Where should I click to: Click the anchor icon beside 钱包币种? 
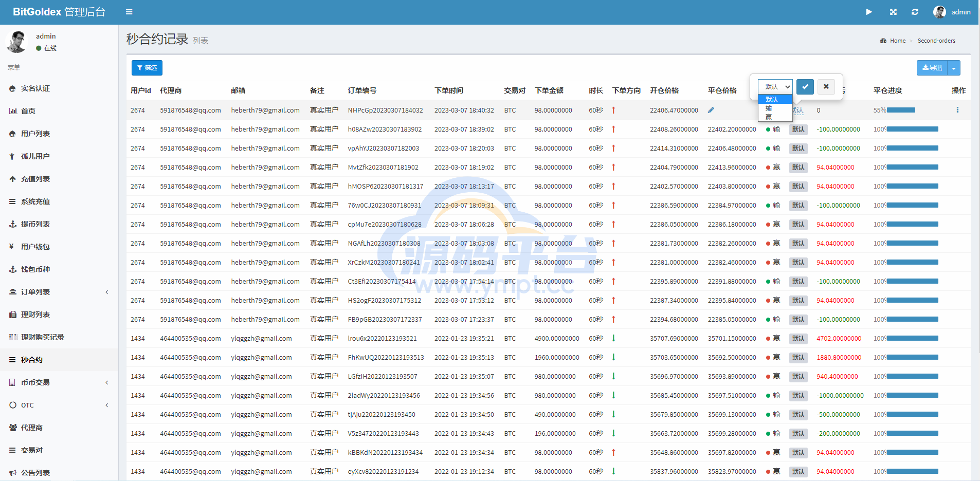(x=13, y=269)
